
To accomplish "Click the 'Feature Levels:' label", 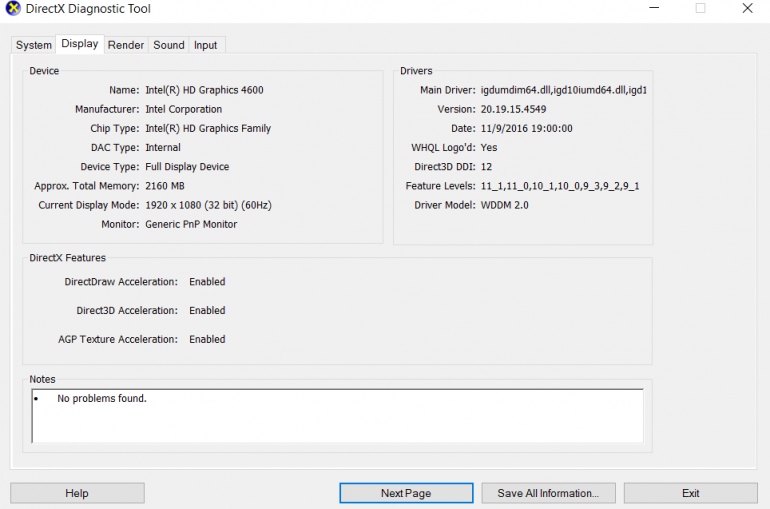I will click(x=440, y=186).
